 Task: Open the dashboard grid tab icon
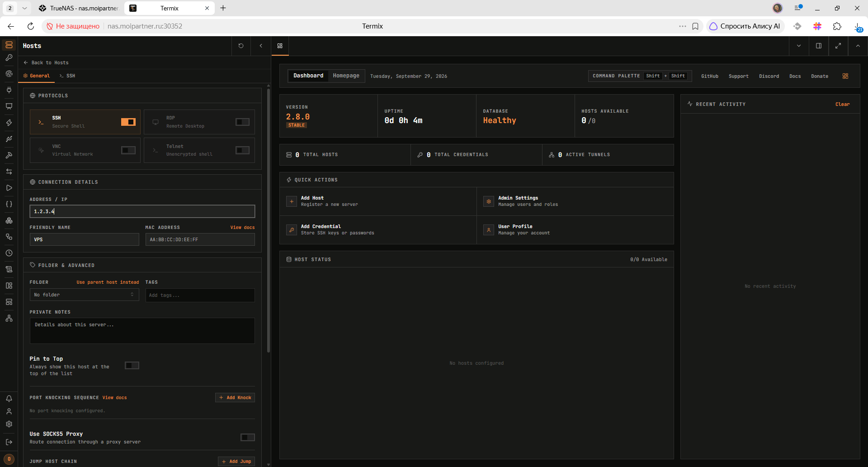point(280,46)
